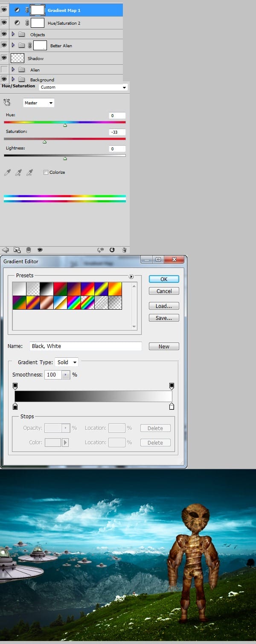Viewport: 256px width, 644px height.
Task: Hide the Shadow layer
Action: pos(4,58)
